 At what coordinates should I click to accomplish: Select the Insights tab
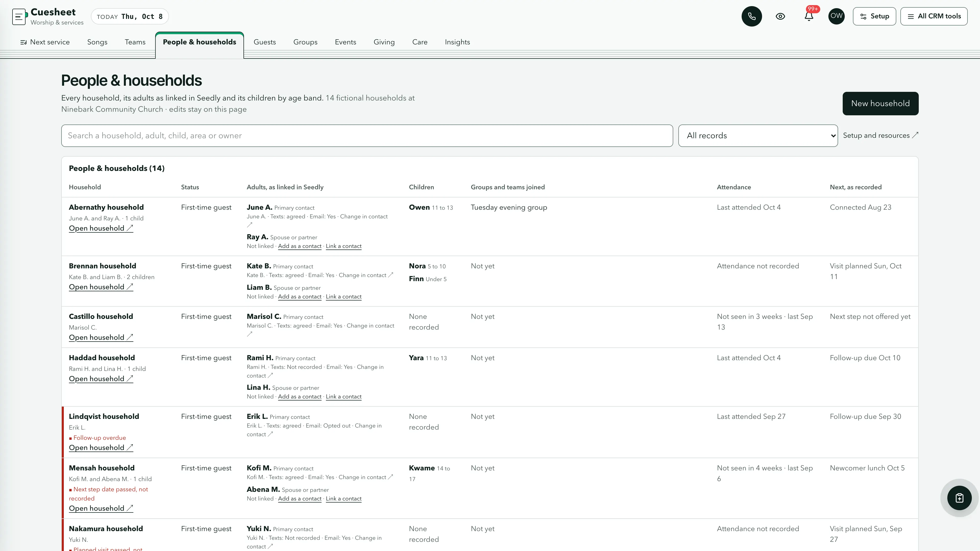[x=457, y=42]
